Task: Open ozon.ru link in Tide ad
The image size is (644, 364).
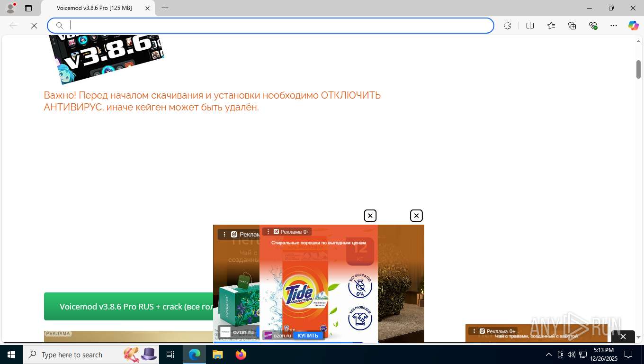Action: pos(282,336)
